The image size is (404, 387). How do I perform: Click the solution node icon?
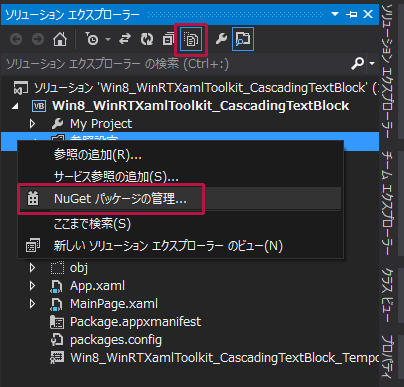[21, 88]
